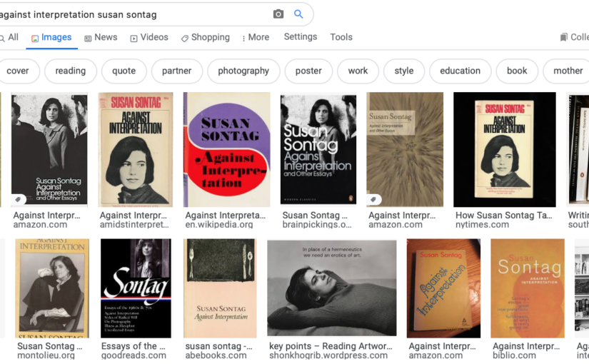
Task: Select the education filter chip
Action: (x=460, y=71)
